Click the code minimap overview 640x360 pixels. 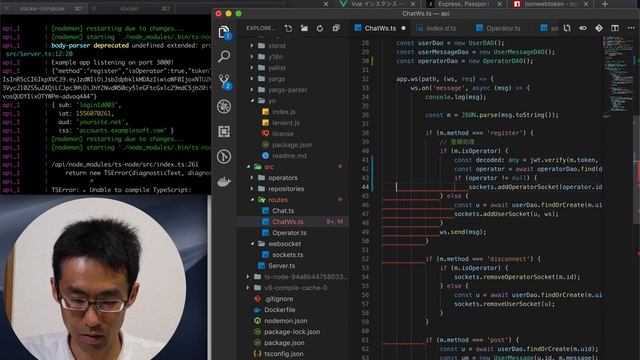618,76
